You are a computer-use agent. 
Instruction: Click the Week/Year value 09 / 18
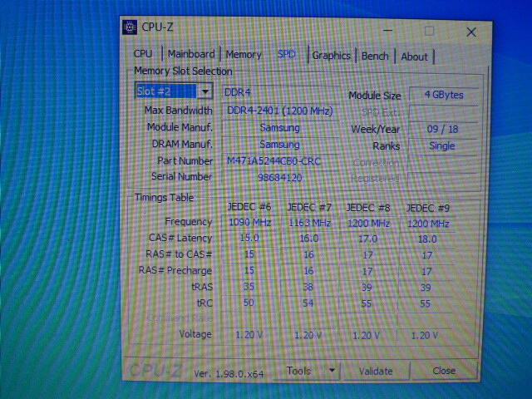point(443,129)
